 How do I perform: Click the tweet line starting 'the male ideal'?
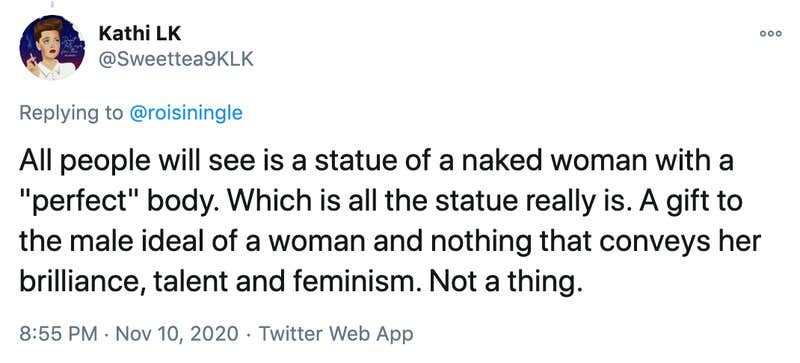(x=390, y=241)
